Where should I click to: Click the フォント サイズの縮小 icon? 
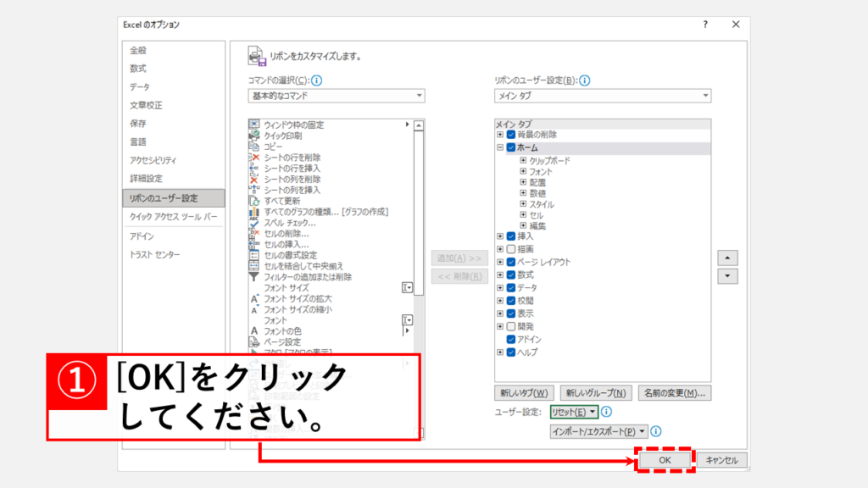click(254, 310)
